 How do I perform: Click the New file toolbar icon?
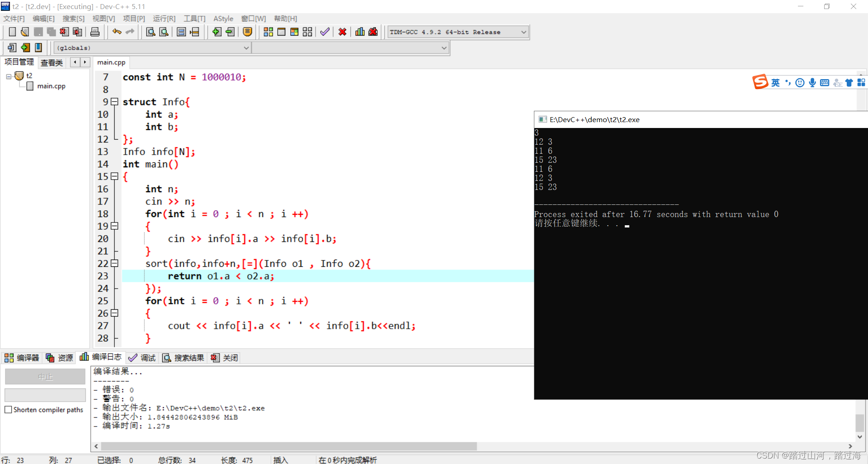(12, 32)
